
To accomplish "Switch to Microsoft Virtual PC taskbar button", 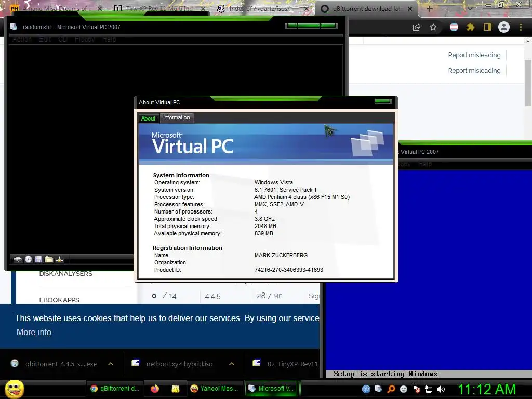I will 271,389.
